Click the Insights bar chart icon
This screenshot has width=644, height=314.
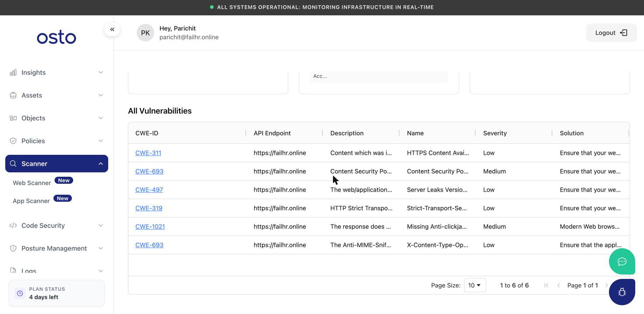click(13, 72)
